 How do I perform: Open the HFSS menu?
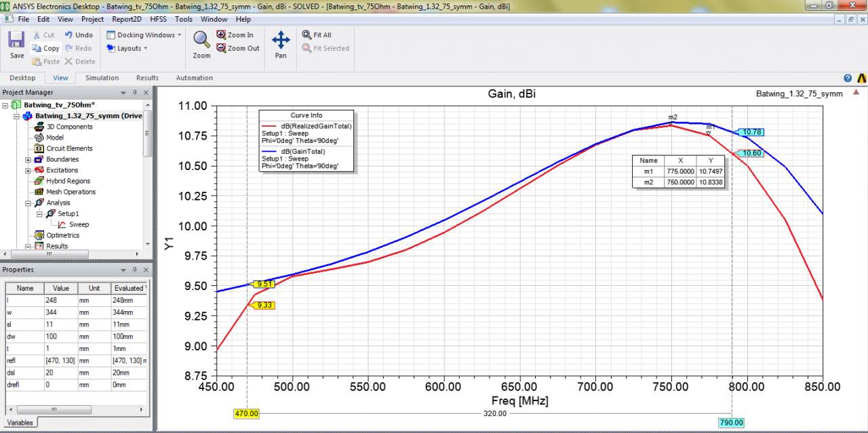coord(158,19)
